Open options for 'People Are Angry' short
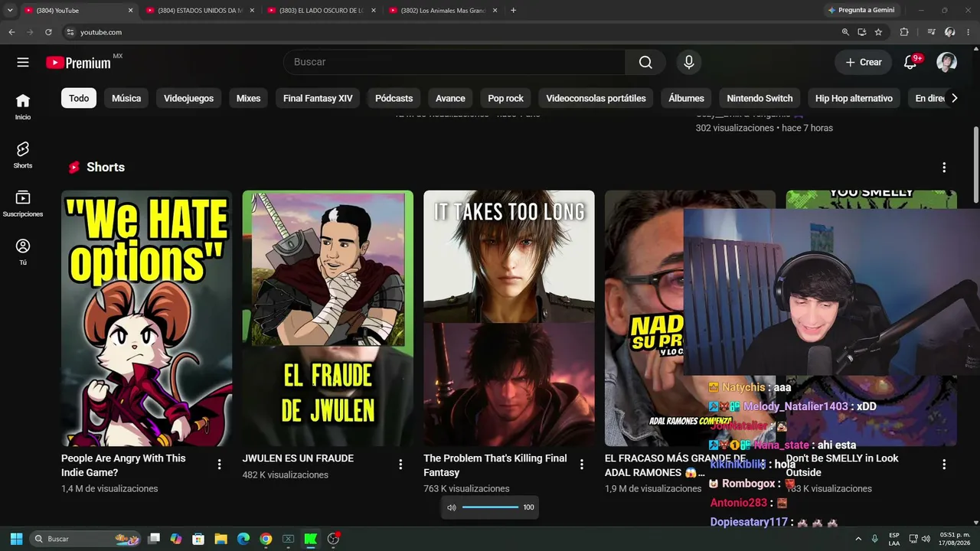The height and width of the screenshot is (551, 980). 219,465
